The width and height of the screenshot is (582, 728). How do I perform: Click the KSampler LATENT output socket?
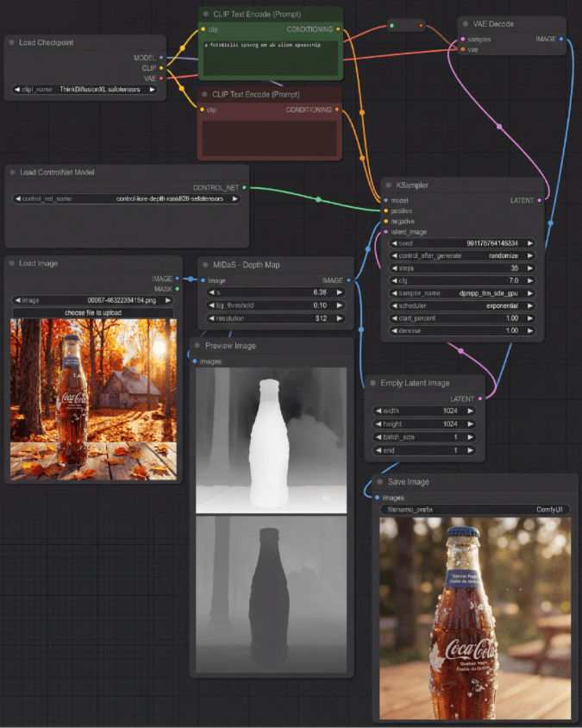(540, 200)
